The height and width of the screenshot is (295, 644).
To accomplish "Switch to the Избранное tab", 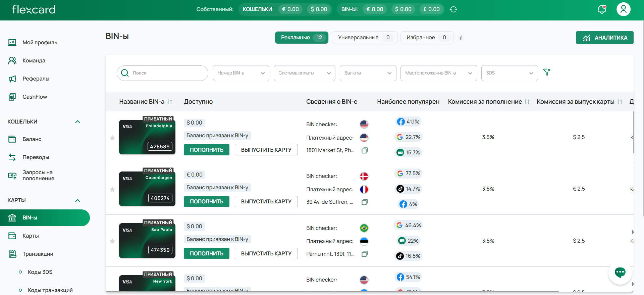I will 427,38.
